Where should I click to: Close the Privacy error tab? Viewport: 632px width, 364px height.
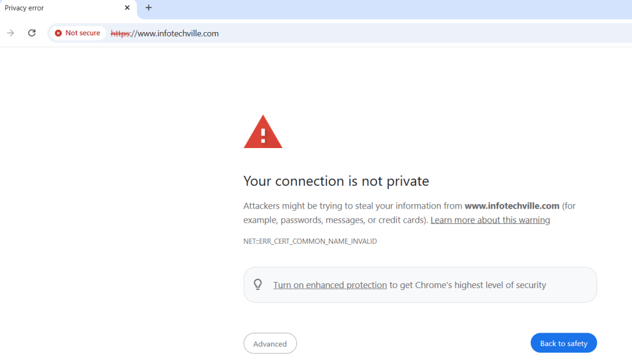point(127,7)
